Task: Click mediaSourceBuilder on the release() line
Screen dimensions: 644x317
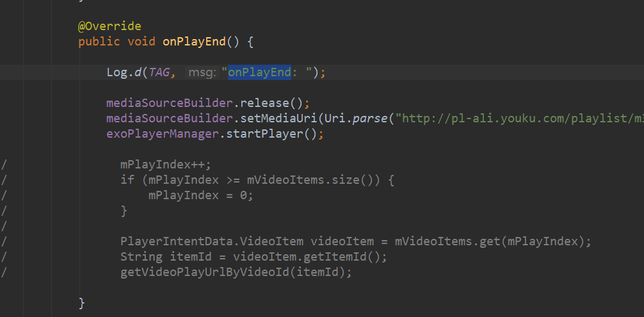Action: 170,102
